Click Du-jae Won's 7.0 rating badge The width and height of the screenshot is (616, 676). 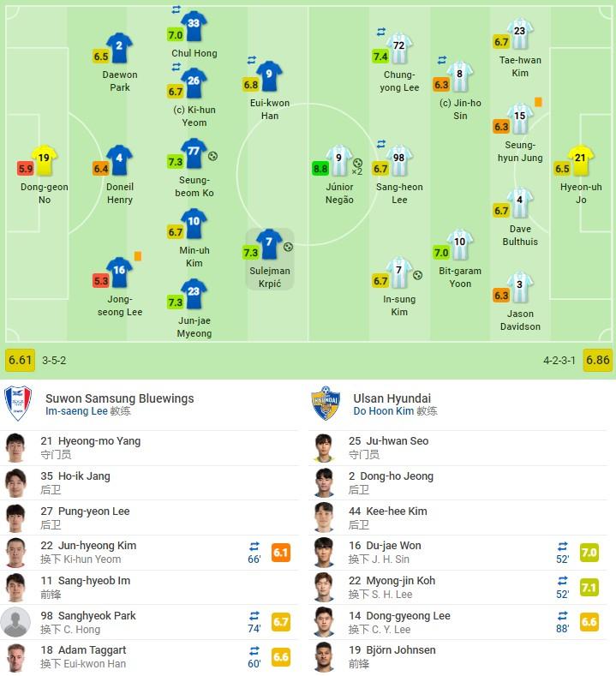(589, 553)
